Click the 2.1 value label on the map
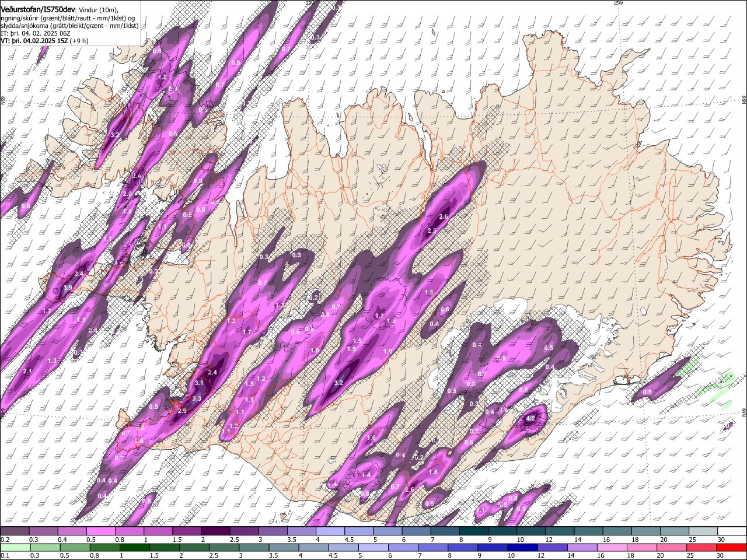The width and height of the screenshot is (747, 560). click(27, 371)
